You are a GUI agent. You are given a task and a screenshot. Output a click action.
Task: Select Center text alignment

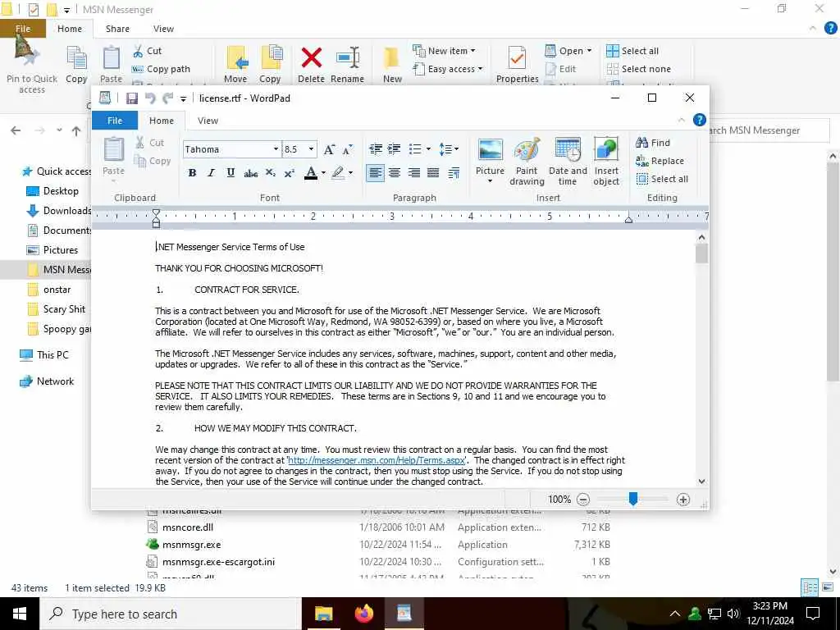pyautogui.click(x=395, y=172)
